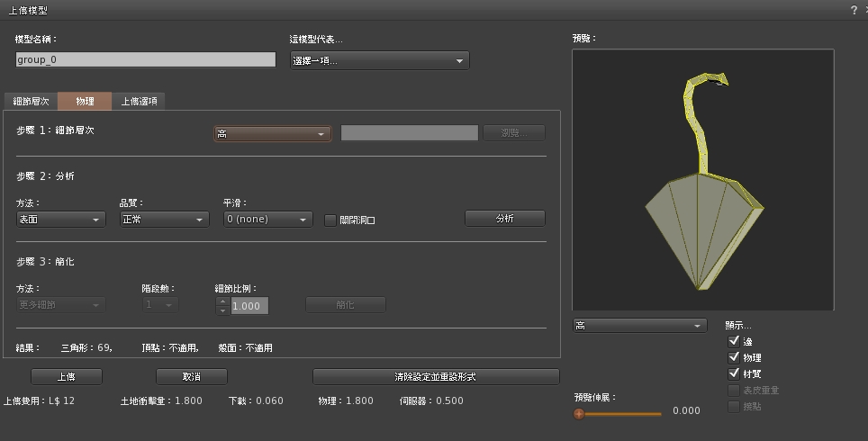
Task: Decrease 細節比例 with the down arrow
Action: (222, 310)
